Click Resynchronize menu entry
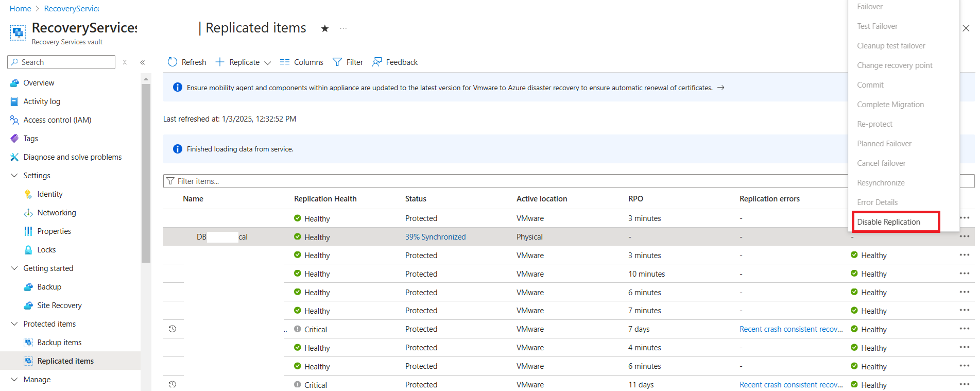Screen dimensions: 980x391 click(x=881, y=183)
